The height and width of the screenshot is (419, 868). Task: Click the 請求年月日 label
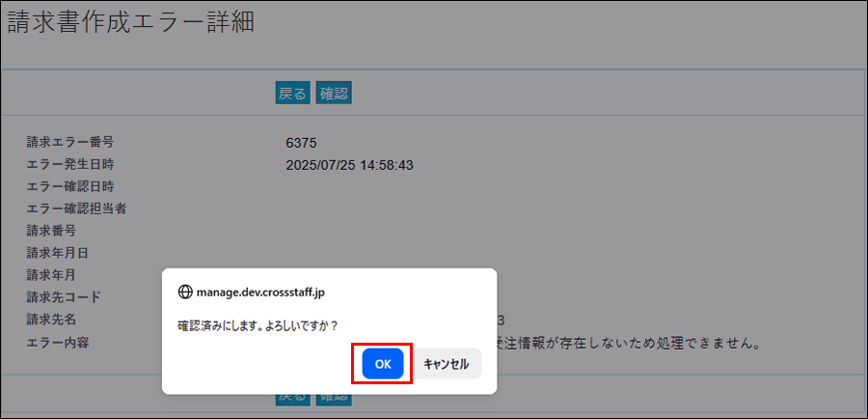point(58,253)
